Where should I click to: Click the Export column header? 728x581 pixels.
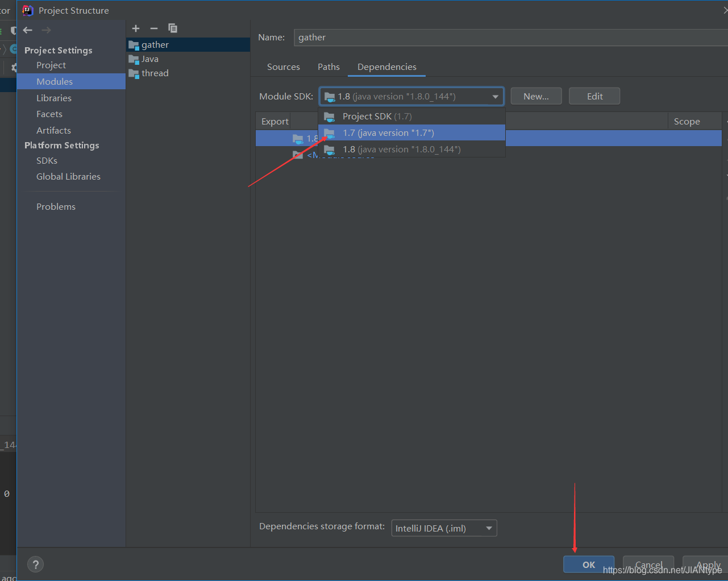coord(274,122)
